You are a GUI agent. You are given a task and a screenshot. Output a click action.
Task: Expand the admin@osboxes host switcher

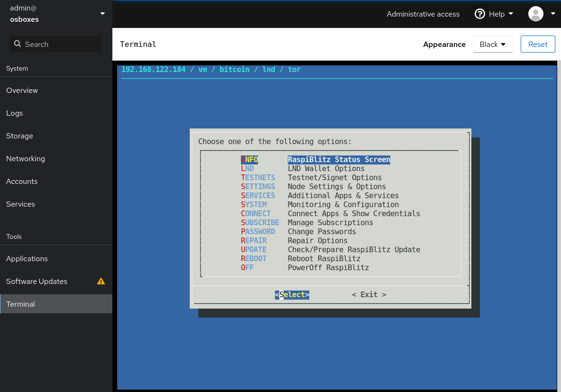[x=56, y=14]
